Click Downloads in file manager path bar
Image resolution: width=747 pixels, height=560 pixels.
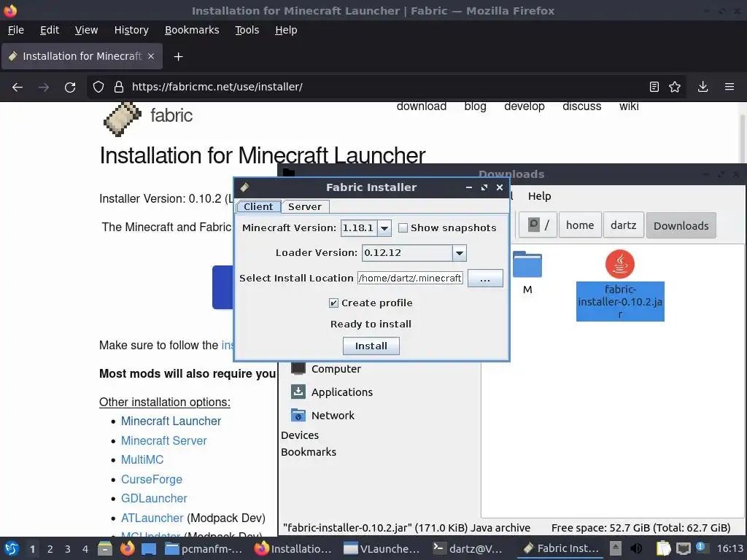coord(681,226)
